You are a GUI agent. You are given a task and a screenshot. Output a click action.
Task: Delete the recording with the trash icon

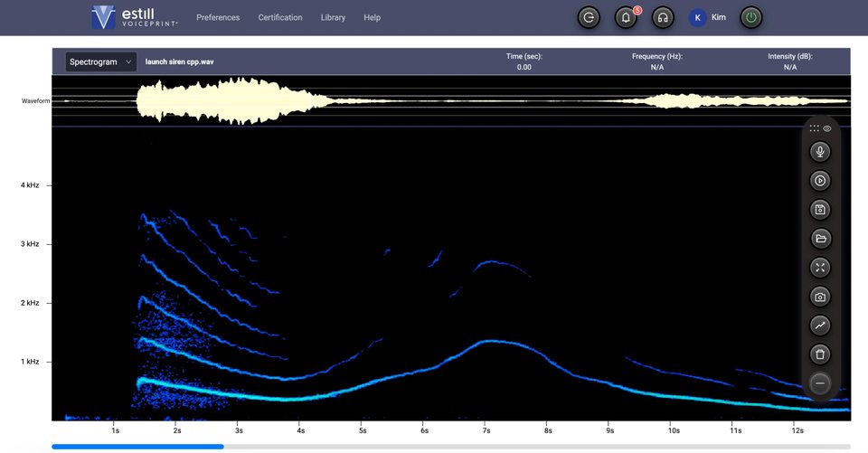click(x=820, y=354)
